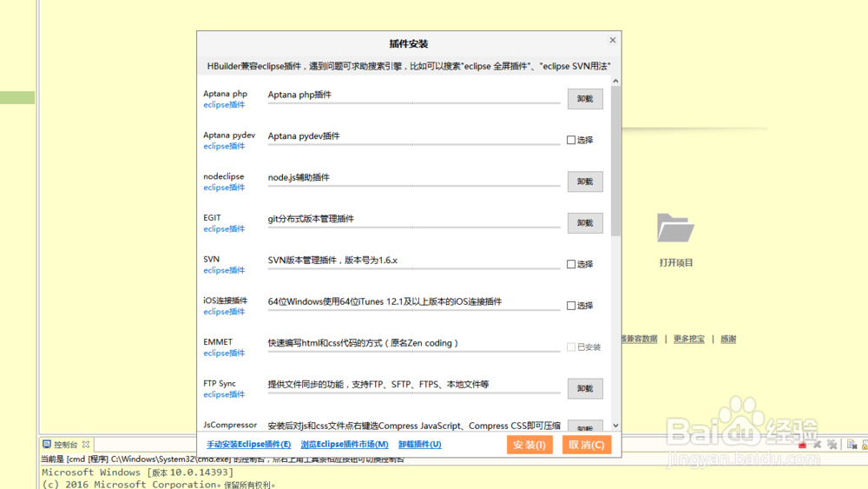Click the Aptana php plugin name
The height and width of the screenshot is (489, 868).
226,94
